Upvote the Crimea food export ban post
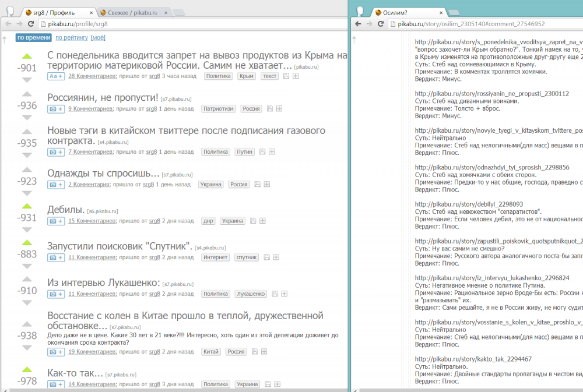 [27, 56]
